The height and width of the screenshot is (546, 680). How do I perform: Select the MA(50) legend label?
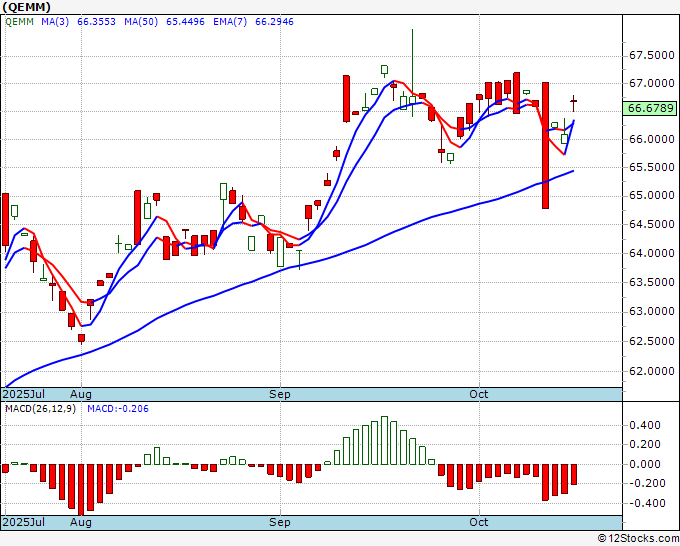tap(141, 22)
